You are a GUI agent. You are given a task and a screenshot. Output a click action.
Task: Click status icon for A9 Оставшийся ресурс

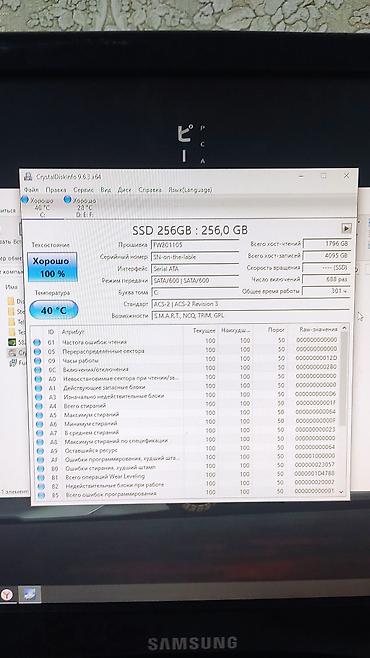(40, 451)
